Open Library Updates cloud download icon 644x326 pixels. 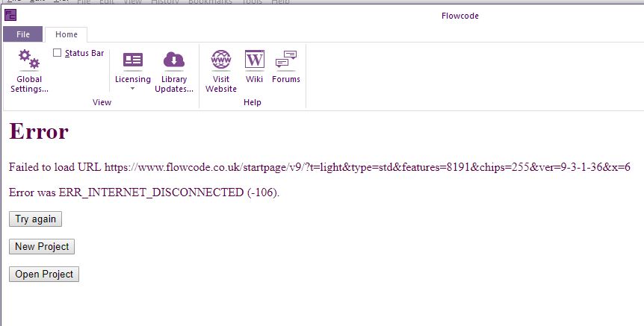[174, 60]
